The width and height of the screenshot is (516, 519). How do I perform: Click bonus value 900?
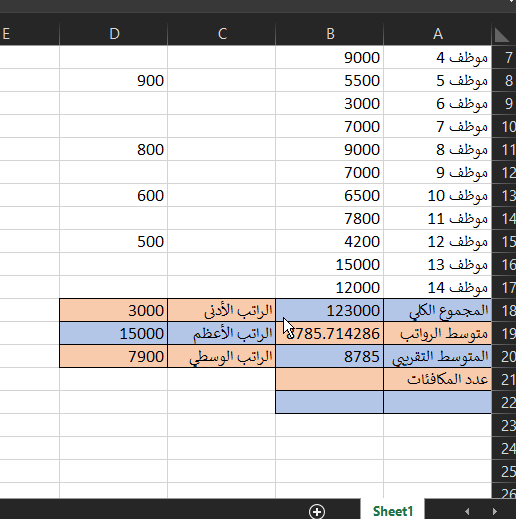114,80
